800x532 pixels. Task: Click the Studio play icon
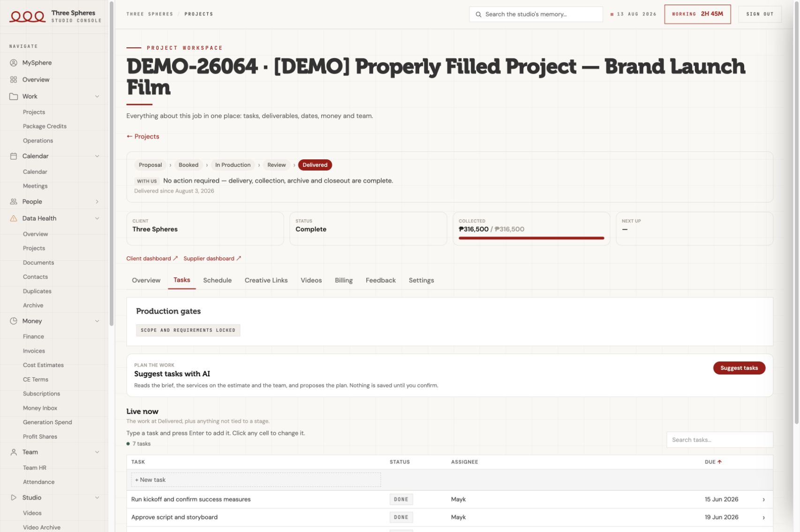[x=14, y=498]
